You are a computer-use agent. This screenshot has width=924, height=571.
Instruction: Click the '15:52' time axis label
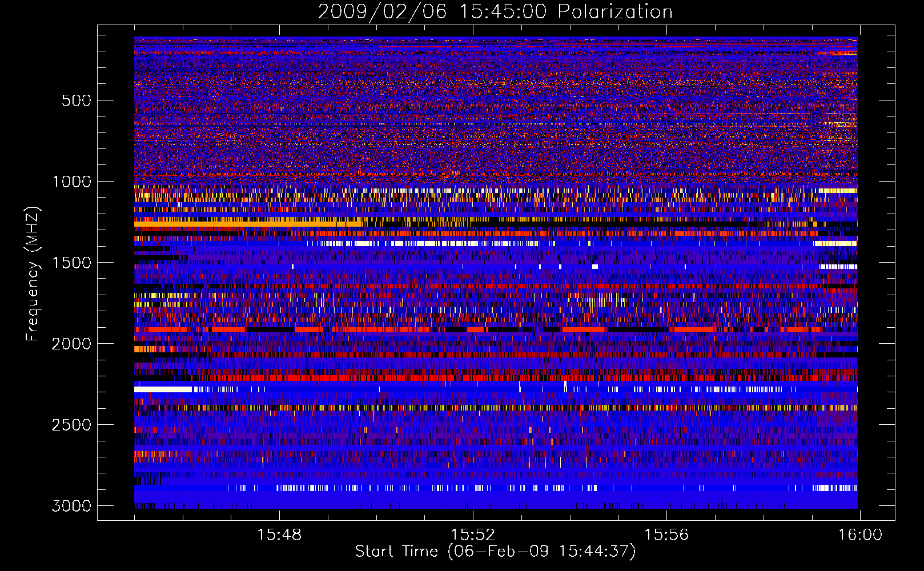(473, 535)
